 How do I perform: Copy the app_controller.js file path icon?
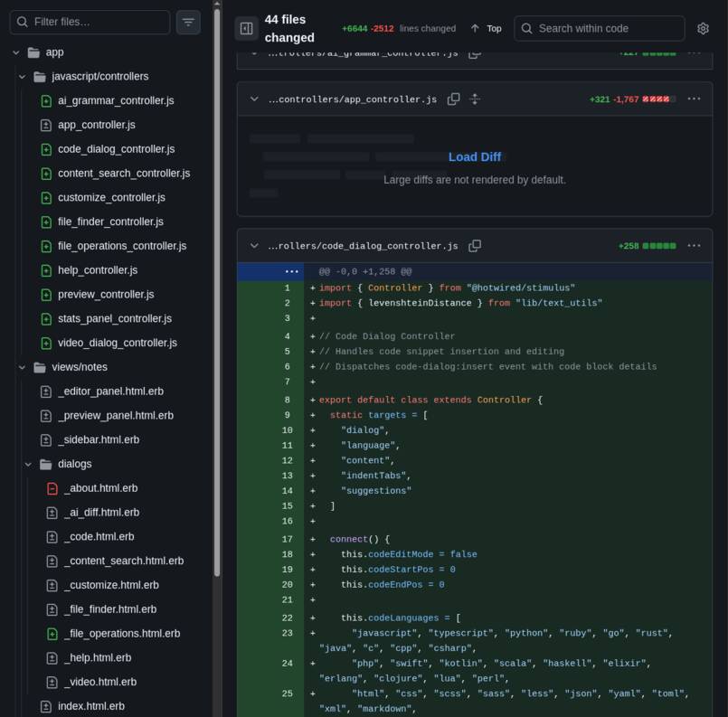[454, 99]
